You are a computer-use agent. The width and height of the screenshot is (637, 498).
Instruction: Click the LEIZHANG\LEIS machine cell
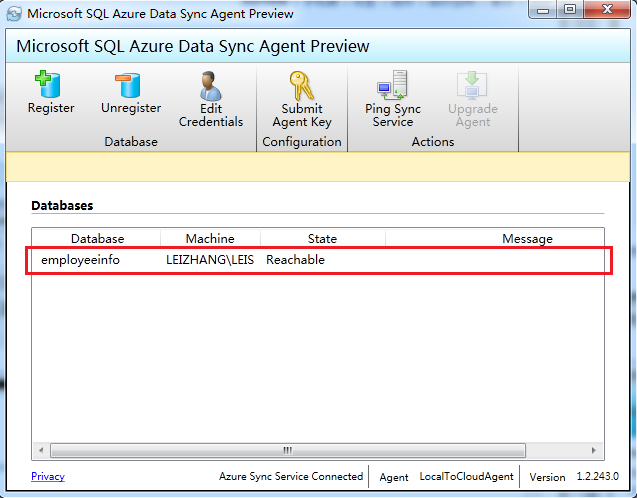(x=210, y=260)
